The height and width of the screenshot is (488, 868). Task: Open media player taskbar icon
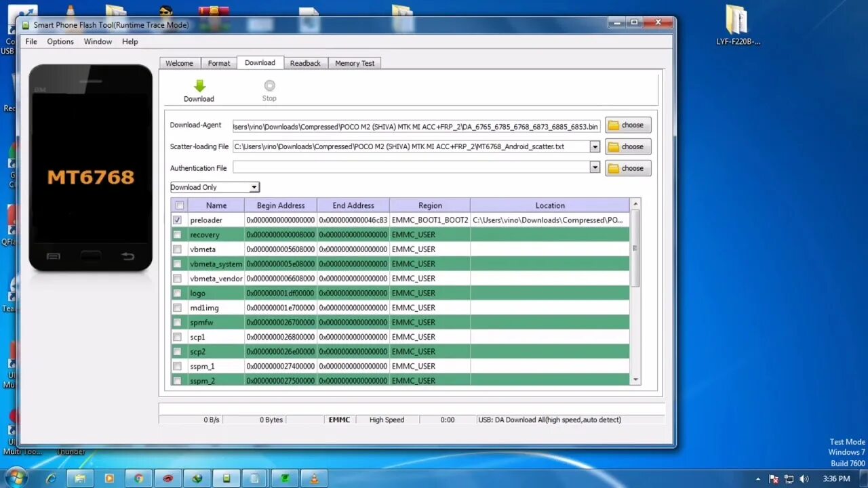[x=109, y=479]
